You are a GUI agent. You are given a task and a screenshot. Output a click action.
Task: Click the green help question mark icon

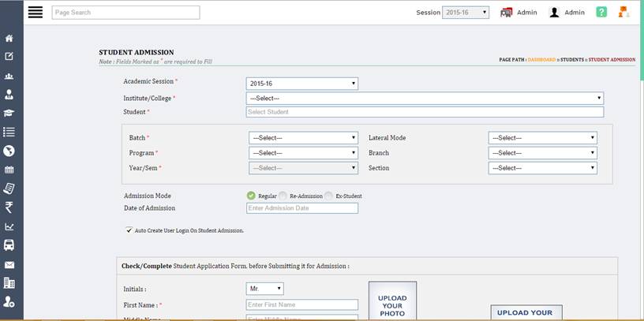point(601,13)
